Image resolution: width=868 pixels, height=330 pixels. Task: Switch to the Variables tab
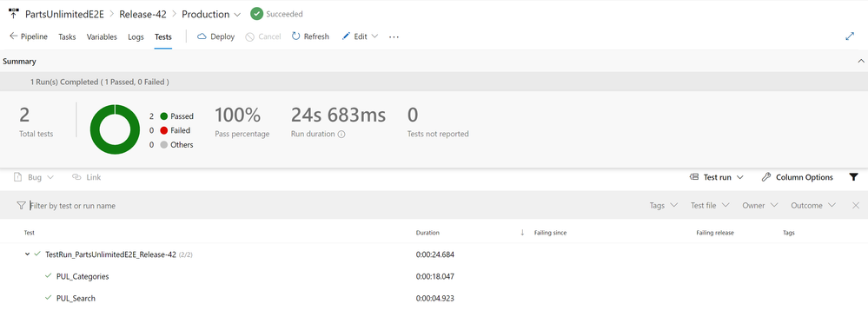coord(102,37)
